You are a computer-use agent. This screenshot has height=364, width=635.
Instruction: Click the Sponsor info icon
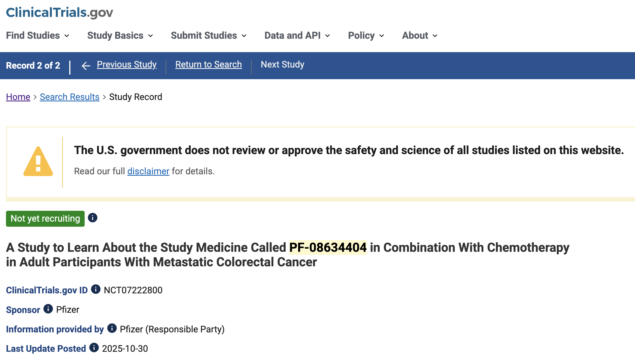pyautogui.click(x=48, y=309)
